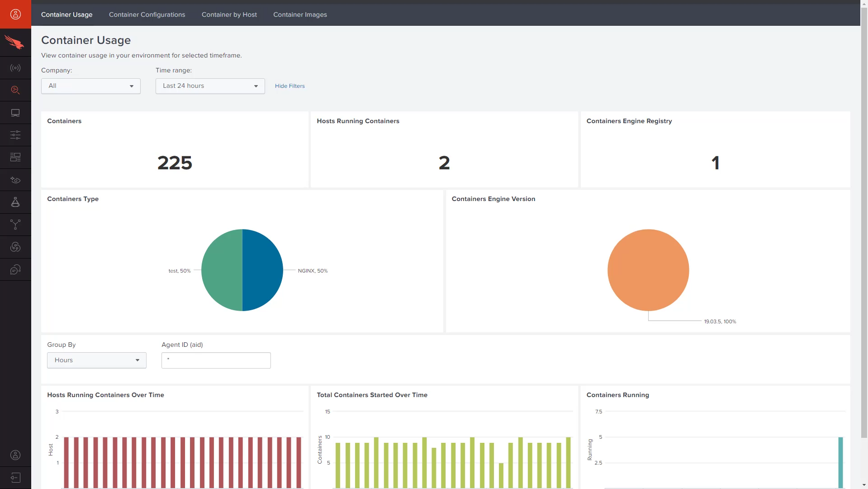The image size is (868, 489).
Task: Open the user profile icon near sidebar bottom
Action: pos(15,455)
